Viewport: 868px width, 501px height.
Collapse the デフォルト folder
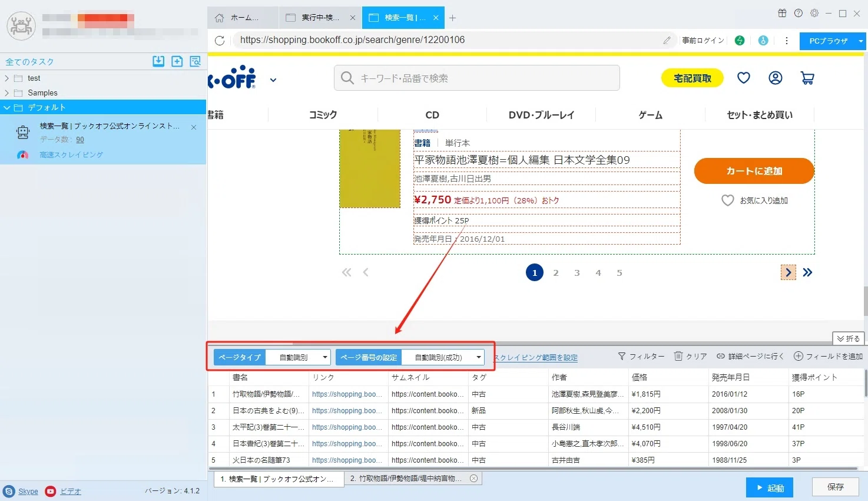click(x=7, y=108)
